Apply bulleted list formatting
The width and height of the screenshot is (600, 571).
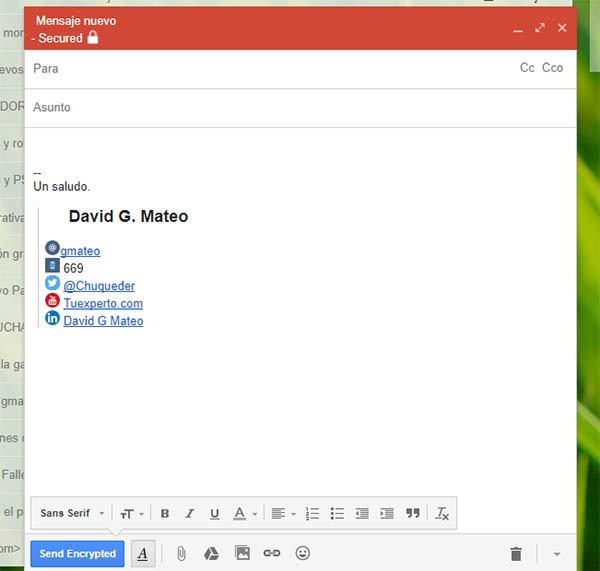[x=337, y=514]
